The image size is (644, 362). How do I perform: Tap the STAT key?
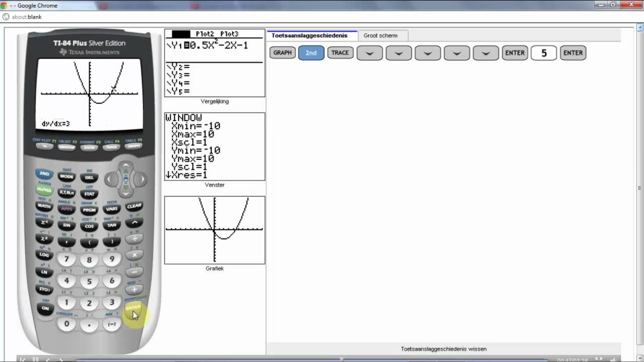[x=89, y=194]
